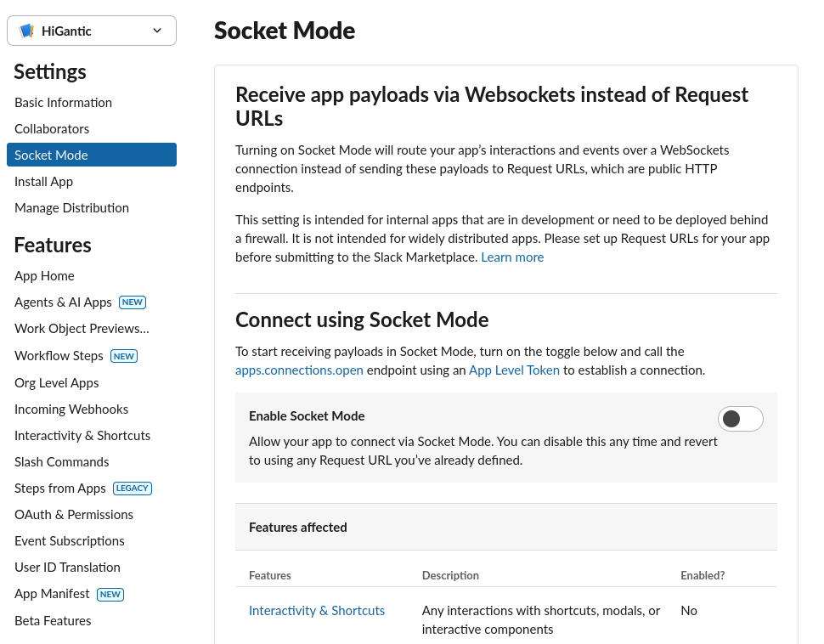The height and width of the screenshot is (644, 824).
Task: Open the Install App page
Action: coord(43,181)
